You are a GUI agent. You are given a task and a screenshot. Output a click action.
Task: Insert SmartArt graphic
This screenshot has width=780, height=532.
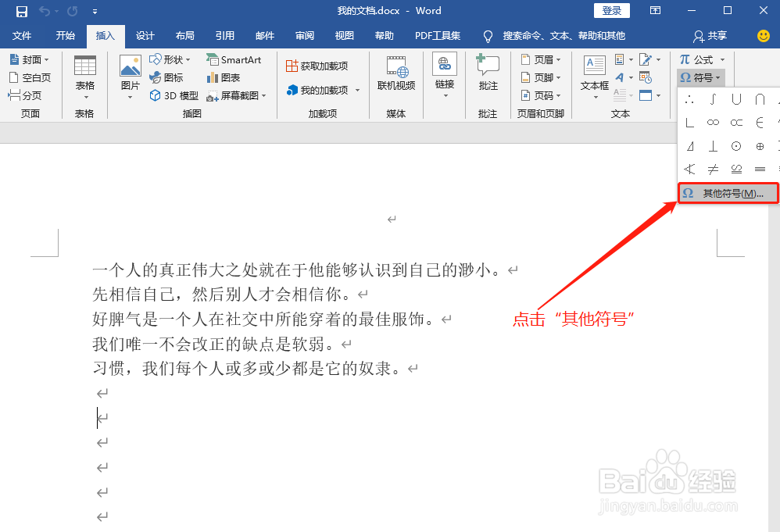pyautogui.click(x=234, y=59)
